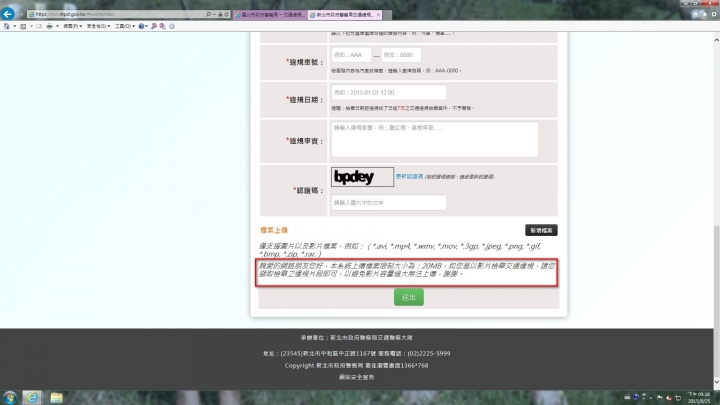Click the taskbar clock showing 2015/8/25
Viewport: 720px width, 405px height.
[699, 398]
